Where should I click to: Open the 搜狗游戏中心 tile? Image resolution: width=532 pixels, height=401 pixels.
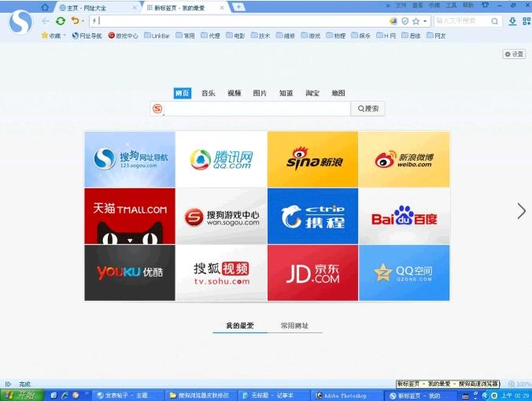(221, 216)
